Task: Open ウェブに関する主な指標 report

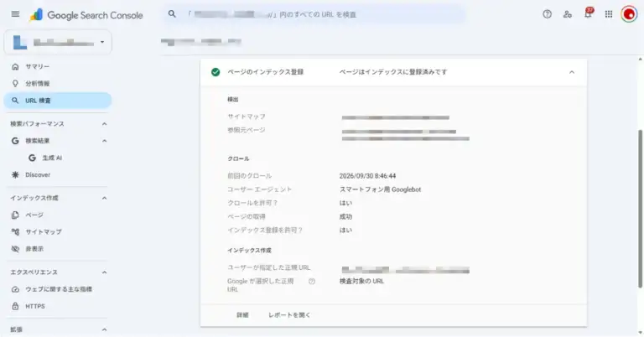Action: (58, 289)
